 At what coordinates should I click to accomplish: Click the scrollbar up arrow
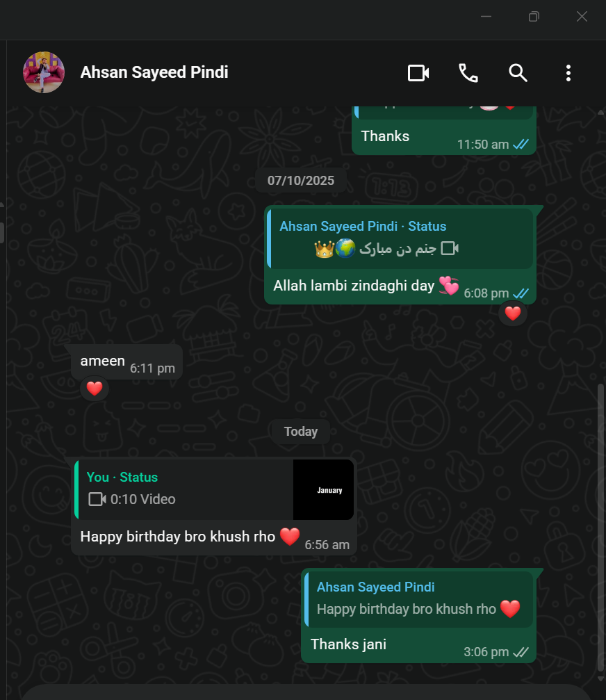point(600,112)
